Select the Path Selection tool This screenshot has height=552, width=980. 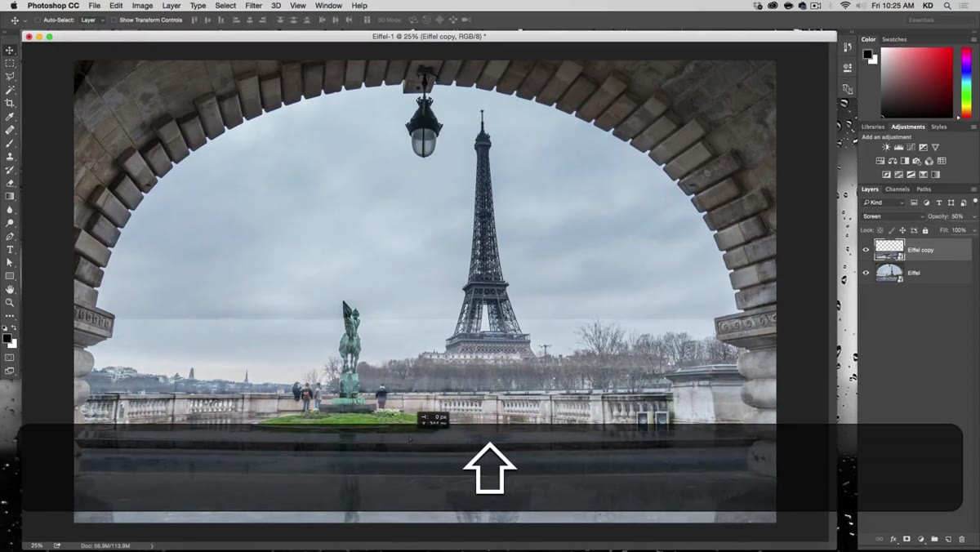10,262
